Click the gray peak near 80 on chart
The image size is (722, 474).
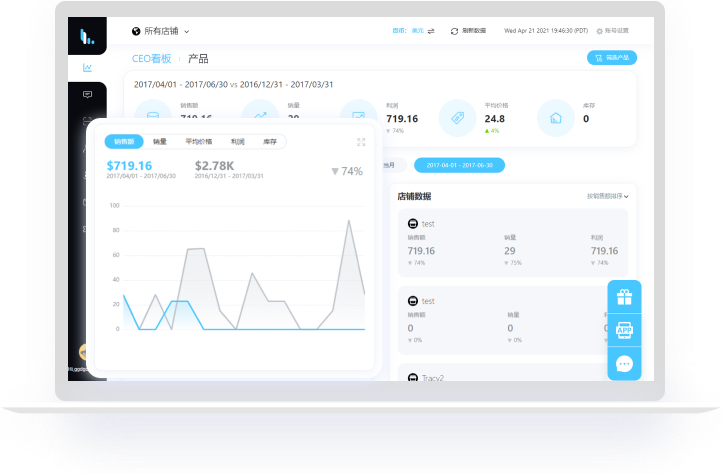click(349, 221)
